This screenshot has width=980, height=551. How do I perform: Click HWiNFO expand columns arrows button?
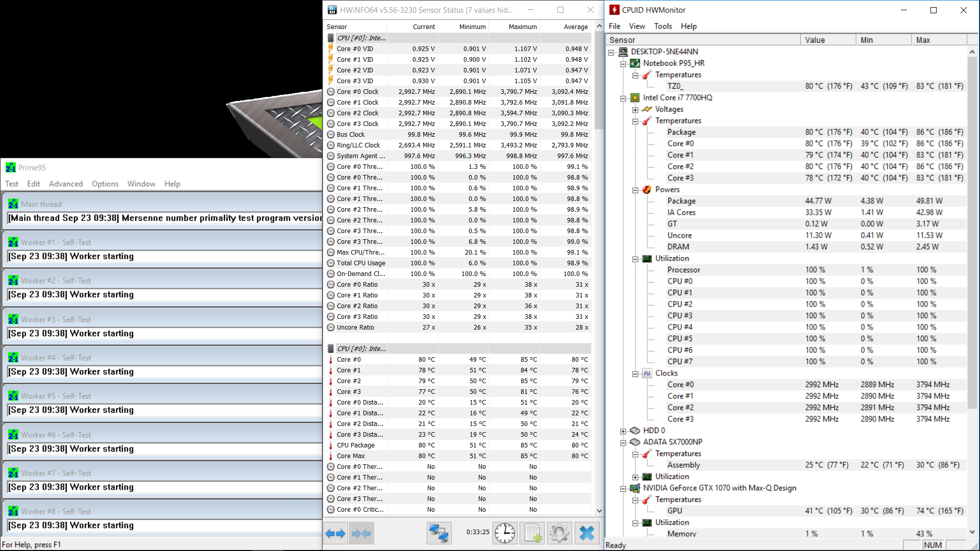tap(336, 534)
